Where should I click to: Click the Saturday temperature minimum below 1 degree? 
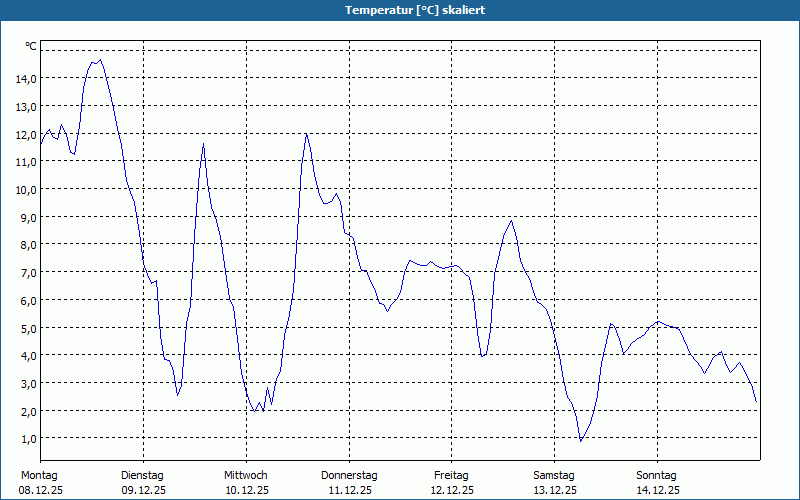pos(581,441)
